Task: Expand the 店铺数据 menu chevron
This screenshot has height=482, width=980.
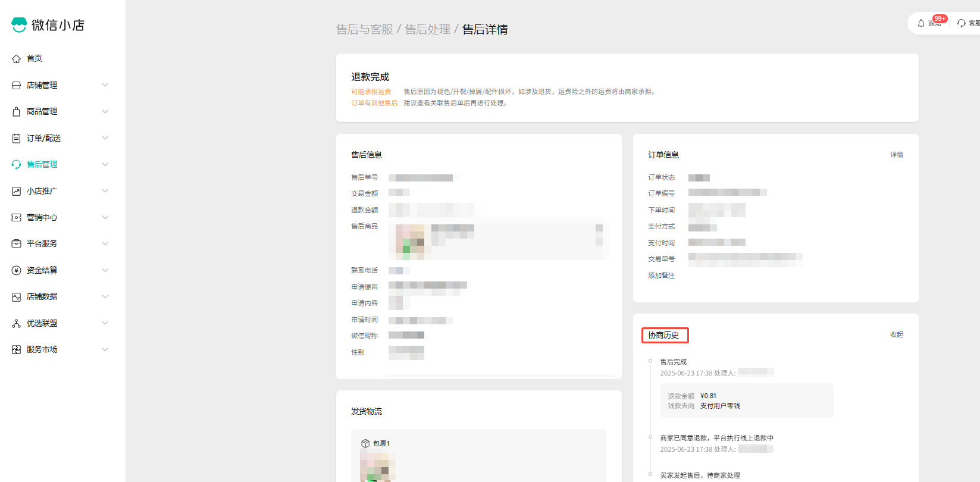Action: pyautogui.click(x=105, y=296)
